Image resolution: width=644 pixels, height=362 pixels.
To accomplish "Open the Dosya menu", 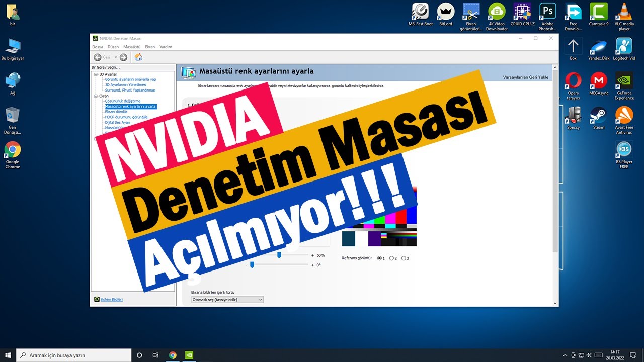I will click(98, 46).
